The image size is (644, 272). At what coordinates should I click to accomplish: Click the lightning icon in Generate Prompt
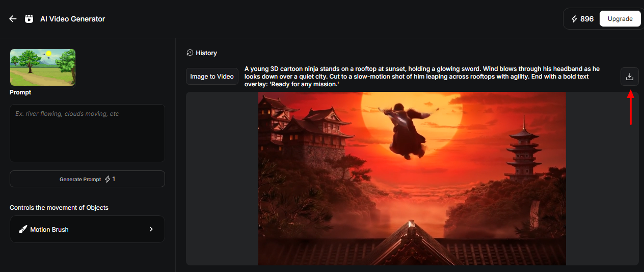coord(107,179)
